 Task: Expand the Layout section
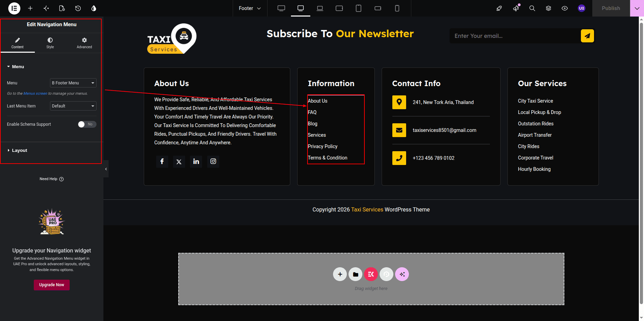pyautogui.click(x=17, y=151)
